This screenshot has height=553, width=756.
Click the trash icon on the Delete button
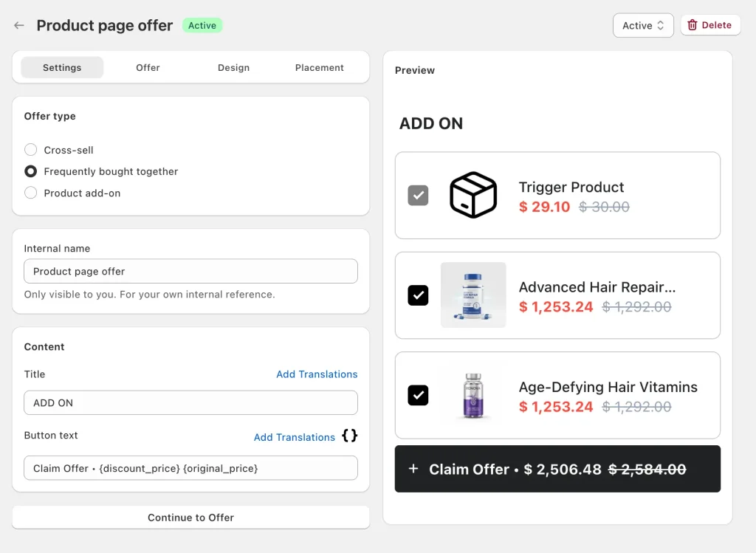coord(693,24)
